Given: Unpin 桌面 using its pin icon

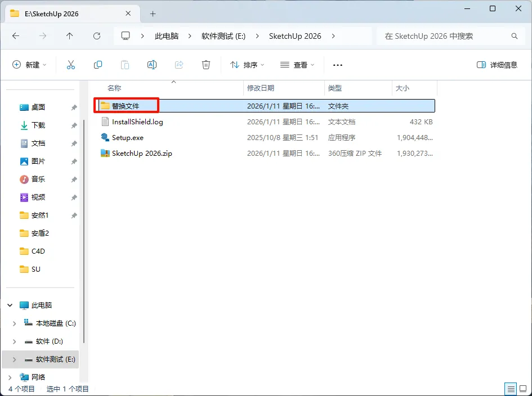Looking at the screenshot, I should [x=74, y=107].
